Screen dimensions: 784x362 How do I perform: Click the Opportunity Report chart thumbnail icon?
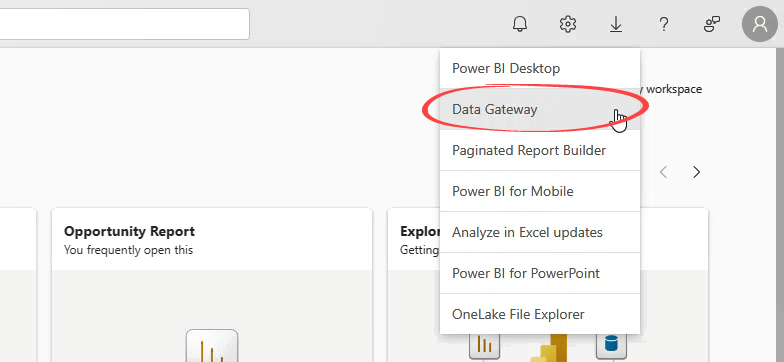point(212,346)
